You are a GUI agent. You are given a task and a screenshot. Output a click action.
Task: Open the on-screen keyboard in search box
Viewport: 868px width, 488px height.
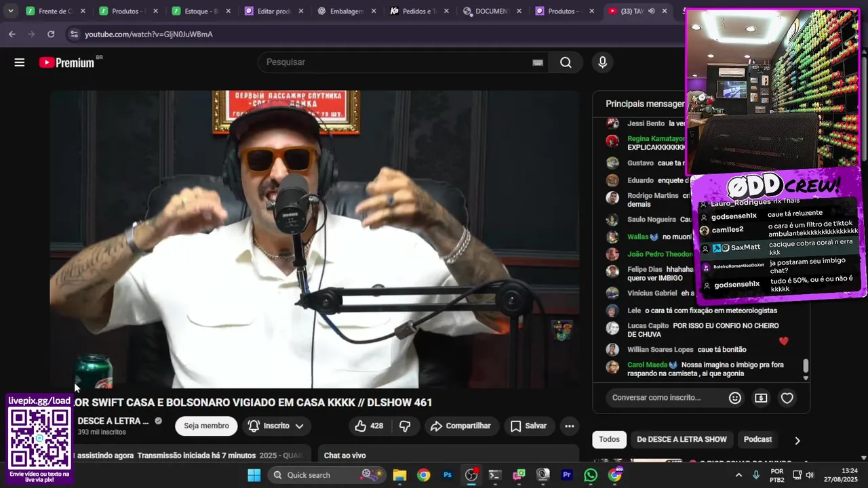(x=538, y=62)
